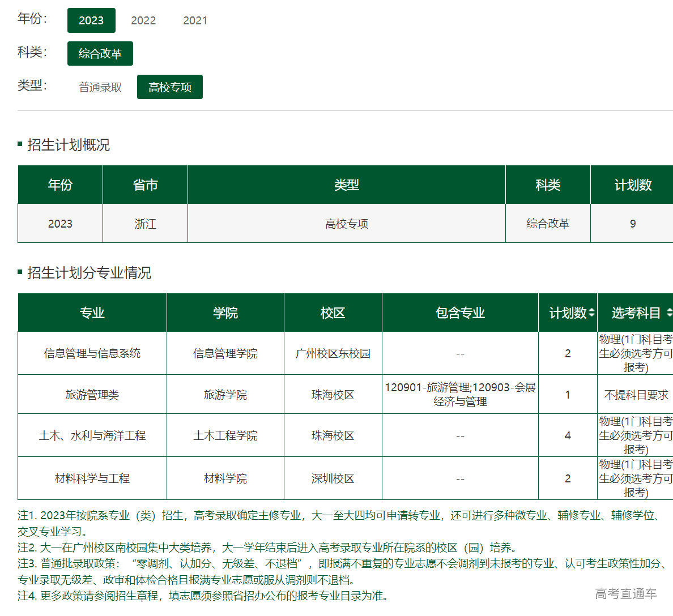
Task: Click the 包含专业 column header
Action: click(x=460, y=313)
